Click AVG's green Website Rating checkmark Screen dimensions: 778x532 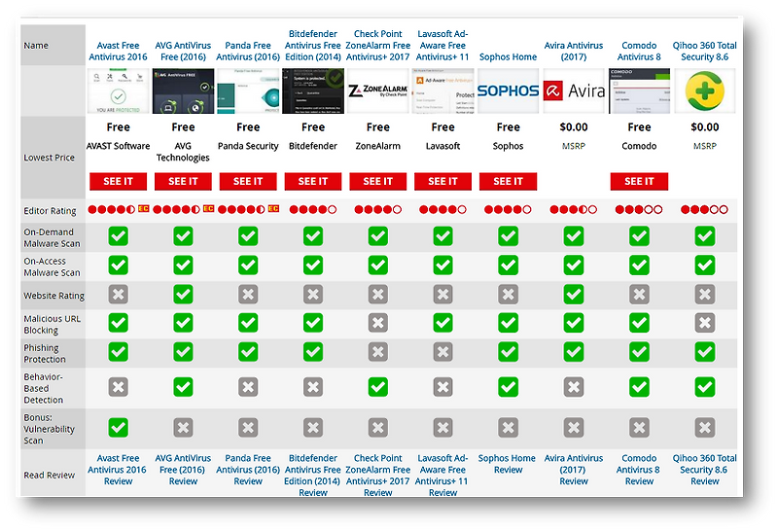(x=183, y=295)
